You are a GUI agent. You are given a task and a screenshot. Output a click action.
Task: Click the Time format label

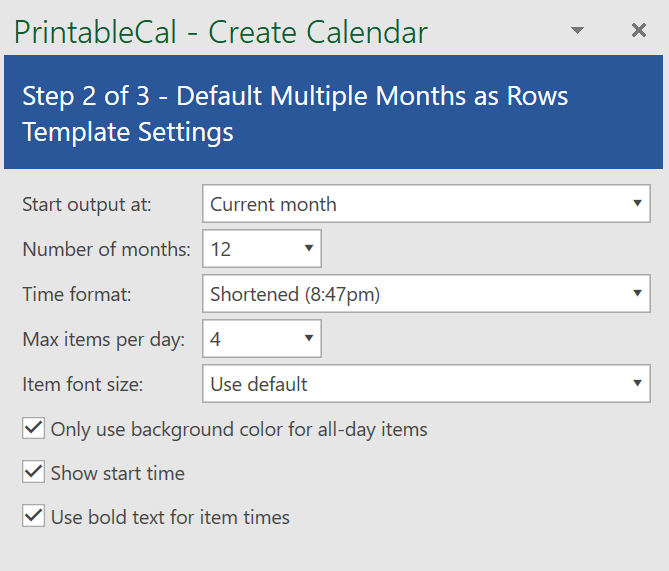point(76,294)
